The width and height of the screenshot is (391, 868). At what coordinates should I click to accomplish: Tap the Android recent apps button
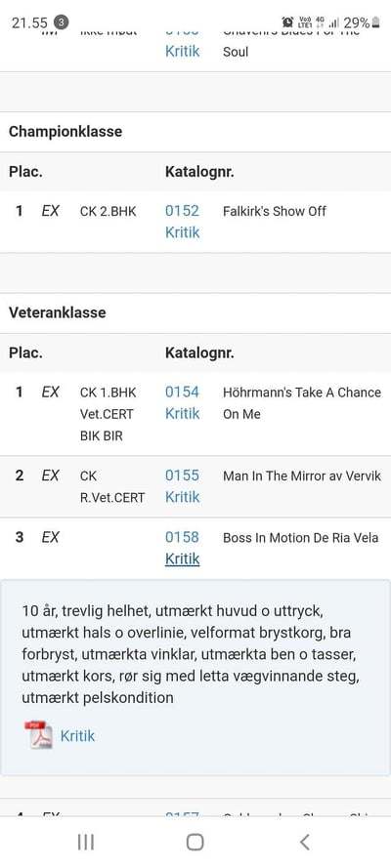[x=85, y=842]
